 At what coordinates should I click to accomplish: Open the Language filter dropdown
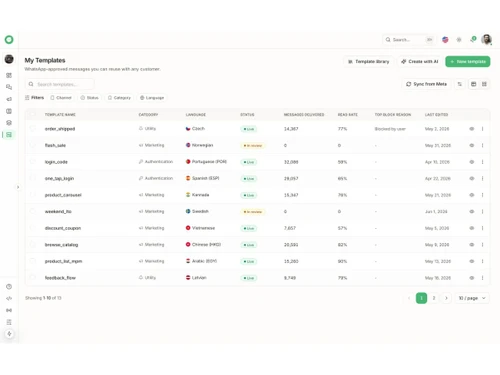click(152, 98)
